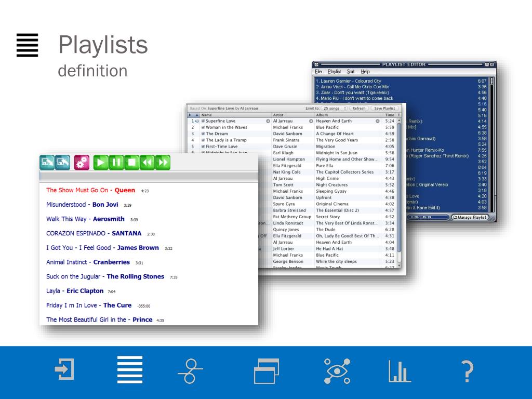This screenshot has height=399, width=532.
Task: Click the first teal playlist toolbar icon
Action: coord(47,163)
